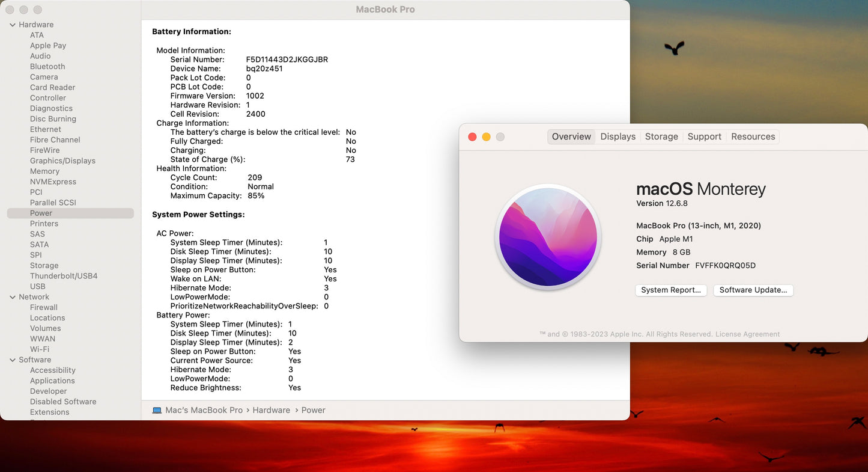This screenshot has height=472, width=868.
Task: Open the Resources tab
Action: (x=753, y=136)
